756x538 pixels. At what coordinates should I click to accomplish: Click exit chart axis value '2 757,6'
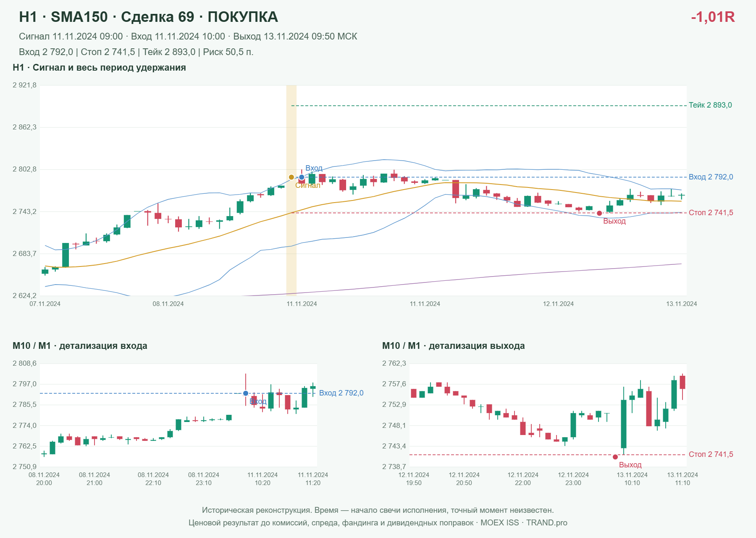394,384
